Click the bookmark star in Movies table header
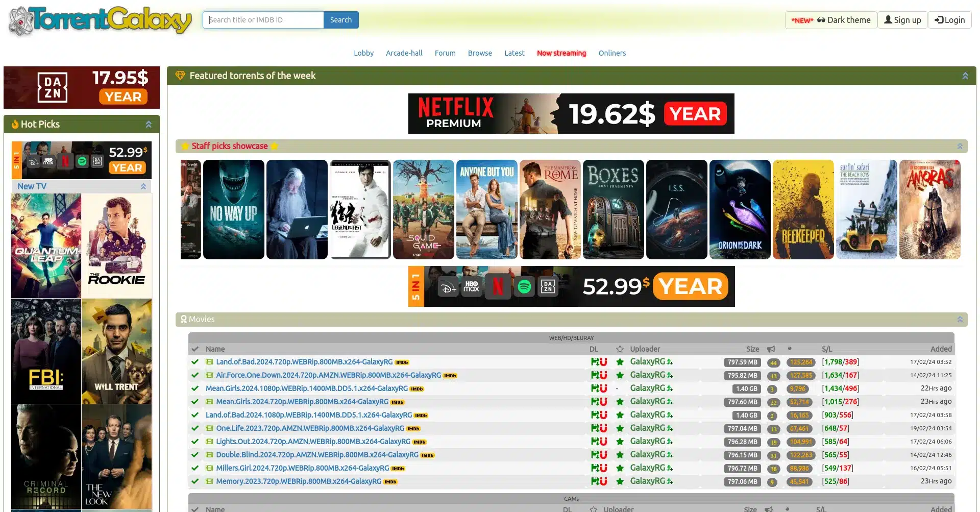980x512 pixels. pyautogui.click(x=620, y=349)
